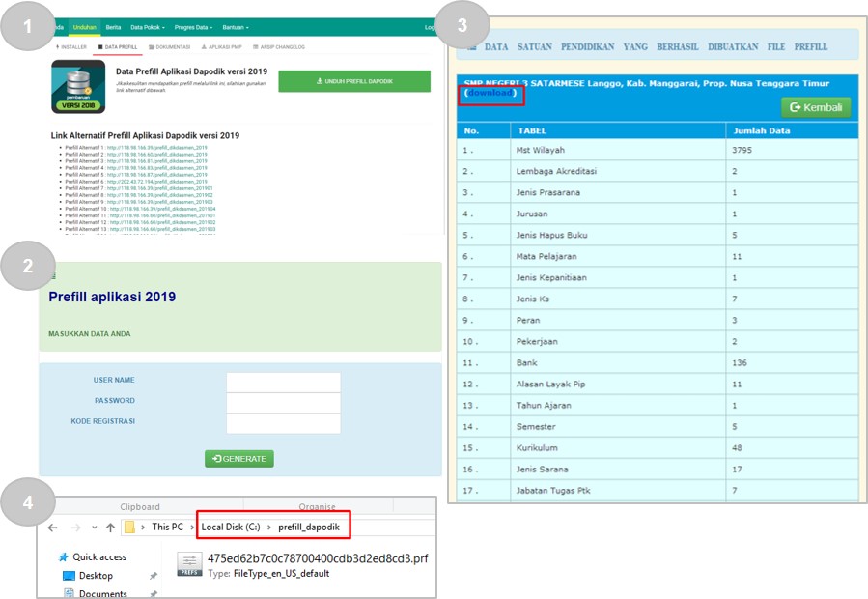
Task: Click the Unduh Prefill Dapodik button
Action: (354, 81)
